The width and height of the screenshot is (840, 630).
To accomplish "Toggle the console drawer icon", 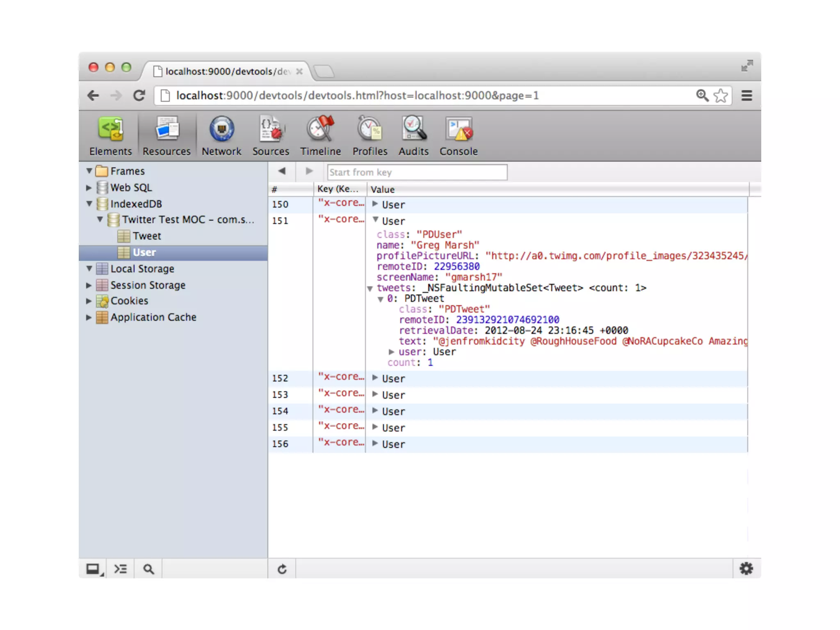I will pyautogui.click(x=120, y=569).
